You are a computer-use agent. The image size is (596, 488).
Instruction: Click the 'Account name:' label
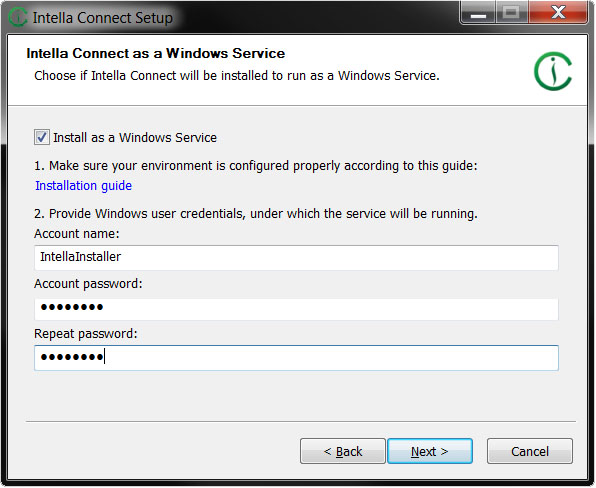[77, 233]
